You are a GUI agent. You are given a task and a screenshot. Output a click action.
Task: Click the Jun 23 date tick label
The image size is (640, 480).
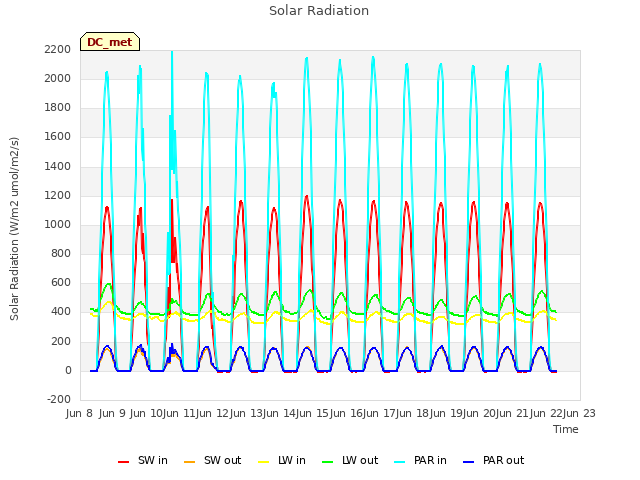577,413
